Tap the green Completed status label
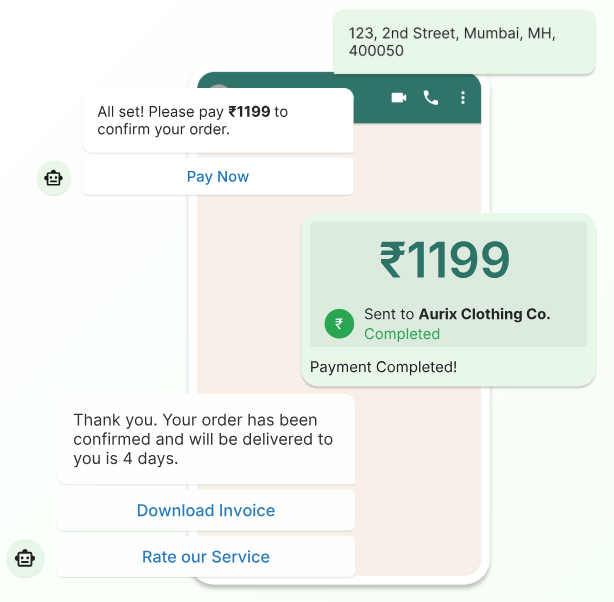Screen dimensions: 614x602 pyautogui.click(x=402, y=334)
